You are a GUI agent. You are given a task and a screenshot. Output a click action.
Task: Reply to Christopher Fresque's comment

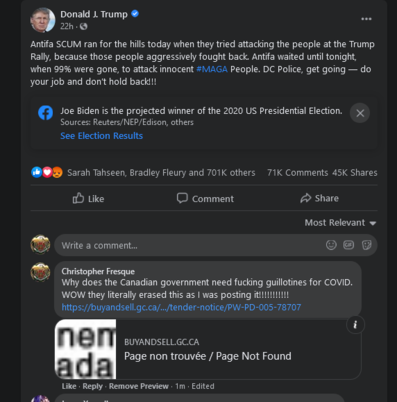pyautogui.click(x=92, y=386)
